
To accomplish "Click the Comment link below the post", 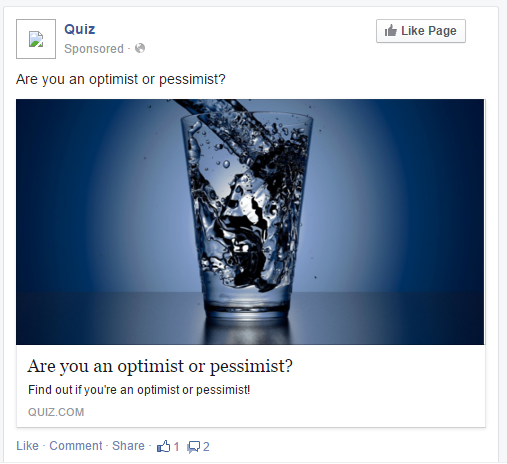I will click(x=76, y=446).
